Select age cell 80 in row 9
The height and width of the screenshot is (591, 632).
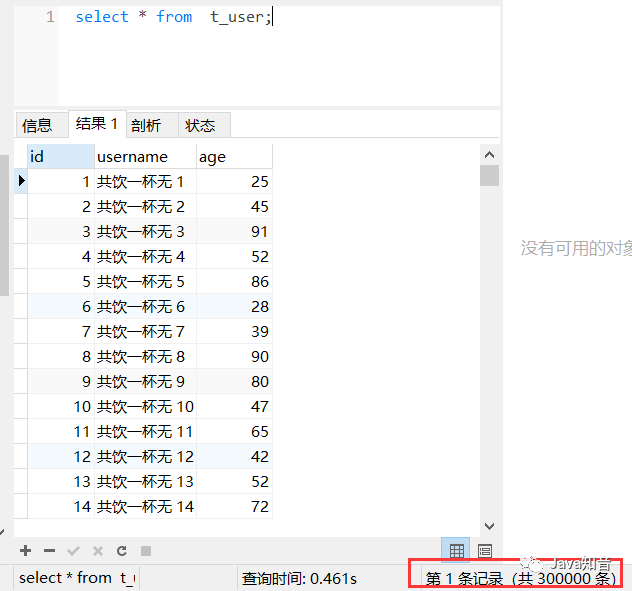pyautogui.click(x=235, y=381)
